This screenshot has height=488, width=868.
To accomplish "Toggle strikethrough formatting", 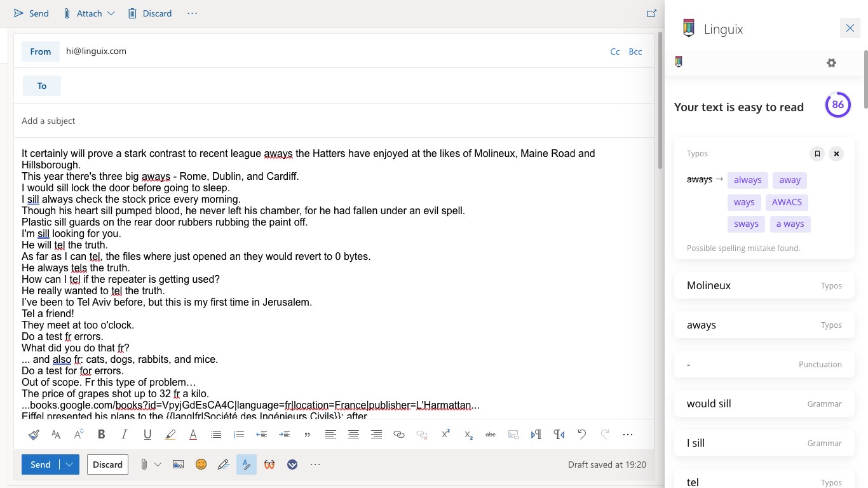I will click(491, 435).
